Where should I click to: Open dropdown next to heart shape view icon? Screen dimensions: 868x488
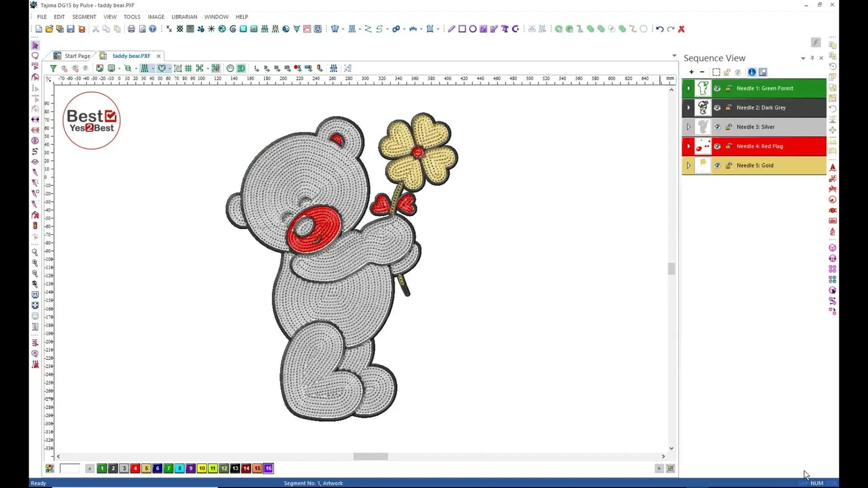[x=169, y=69]
